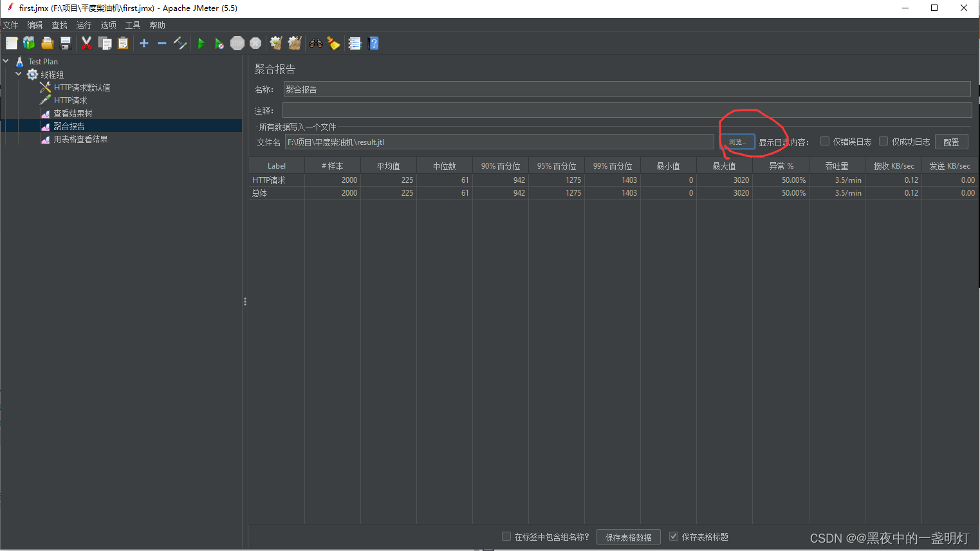Uncheck 保存表格标题 option
Screen dimensions: 980x551
(674, 536)
